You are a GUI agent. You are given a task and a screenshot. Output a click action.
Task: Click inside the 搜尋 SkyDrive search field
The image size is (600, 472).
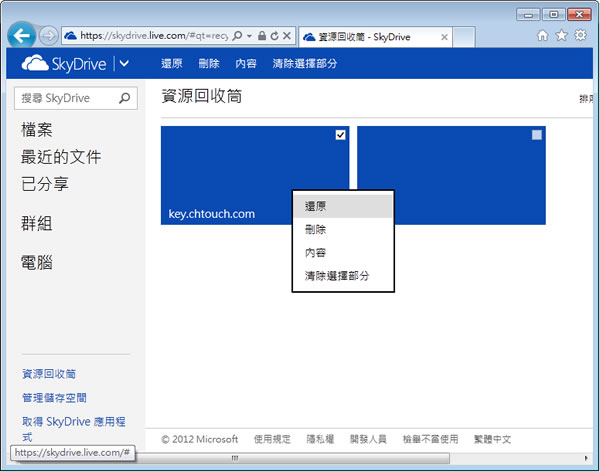[x=65, y=98]
